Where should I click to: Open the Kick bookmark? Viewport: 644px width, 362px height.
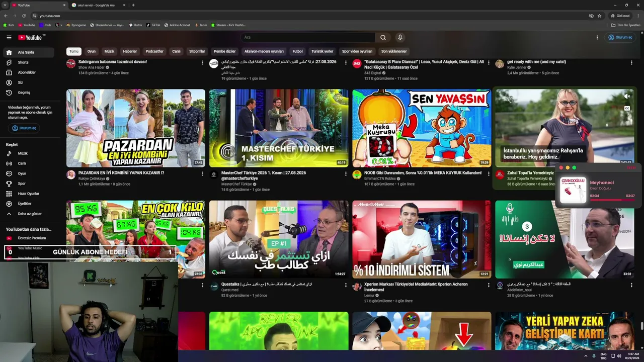[9, 25]
